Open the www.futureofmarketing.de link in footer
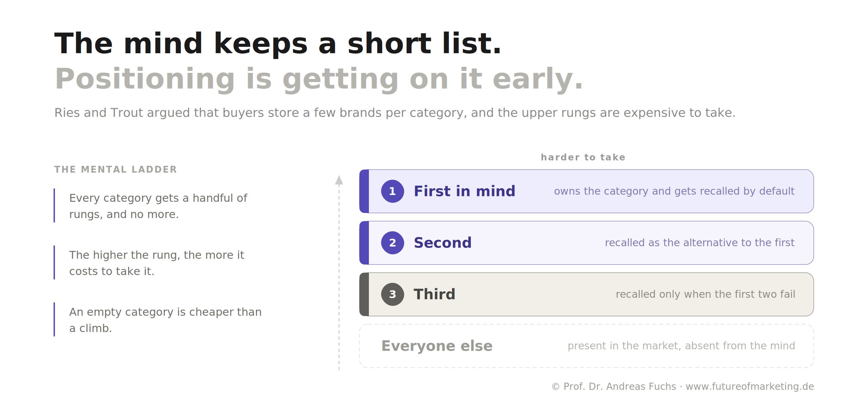The width and height of the screenshot is (868, 411). [750, 387]
